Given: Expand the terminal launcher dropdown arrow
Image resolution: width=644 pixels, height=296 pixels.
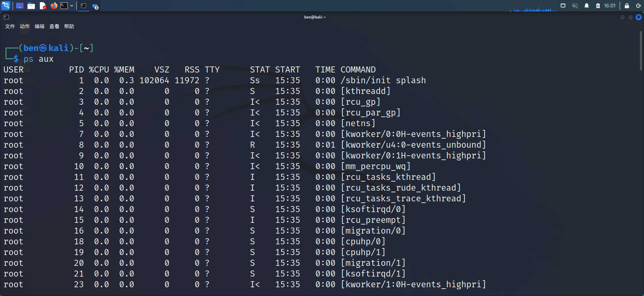Looking at the screenshot, I should click(x=72, y=6).
